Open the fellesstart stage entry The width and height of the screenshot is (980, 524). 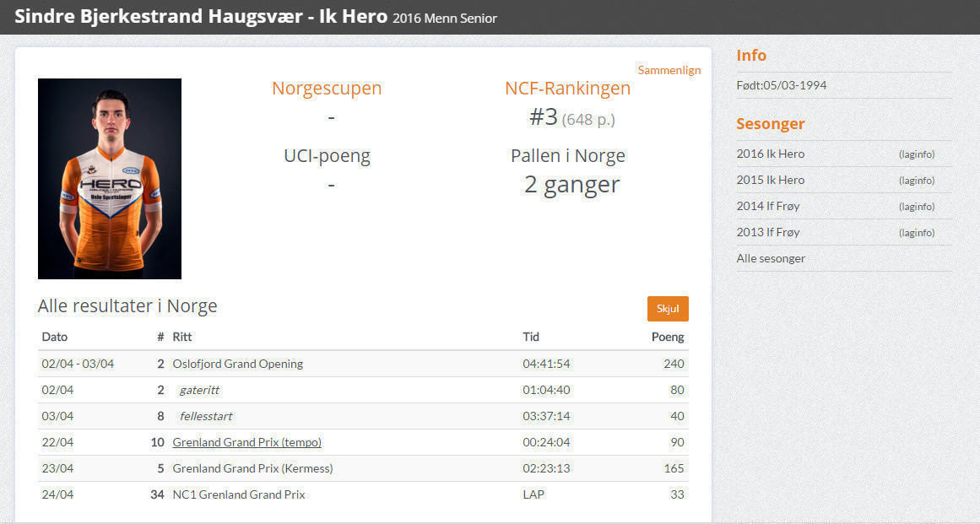pos(206,417)
